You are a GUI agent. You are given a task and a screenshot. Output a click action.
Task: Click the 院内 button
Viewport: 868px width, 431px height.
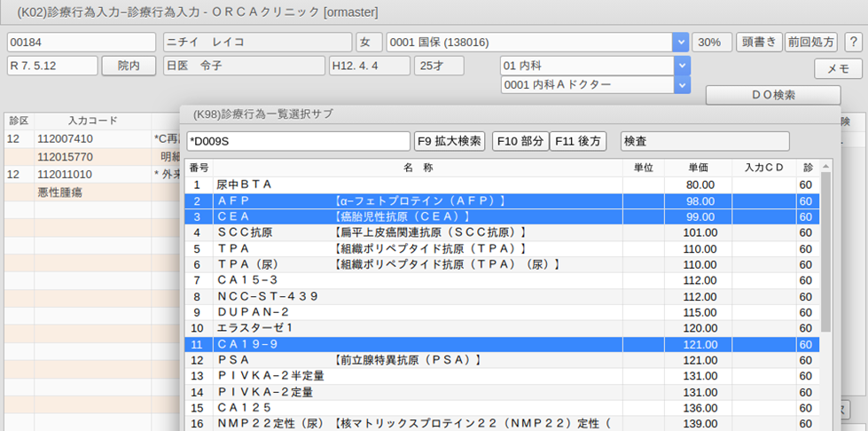[x=129, y=66]
